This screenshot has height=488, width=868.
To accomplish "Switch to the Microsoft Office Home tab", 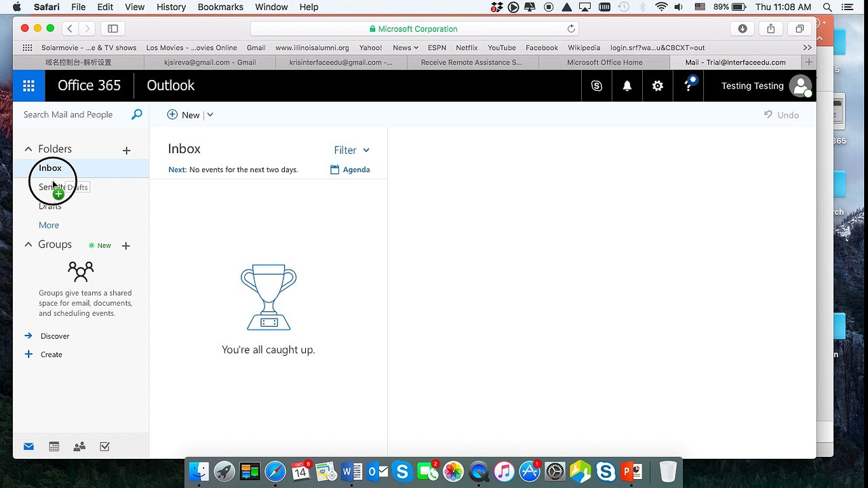I will [x=605, y=62].
